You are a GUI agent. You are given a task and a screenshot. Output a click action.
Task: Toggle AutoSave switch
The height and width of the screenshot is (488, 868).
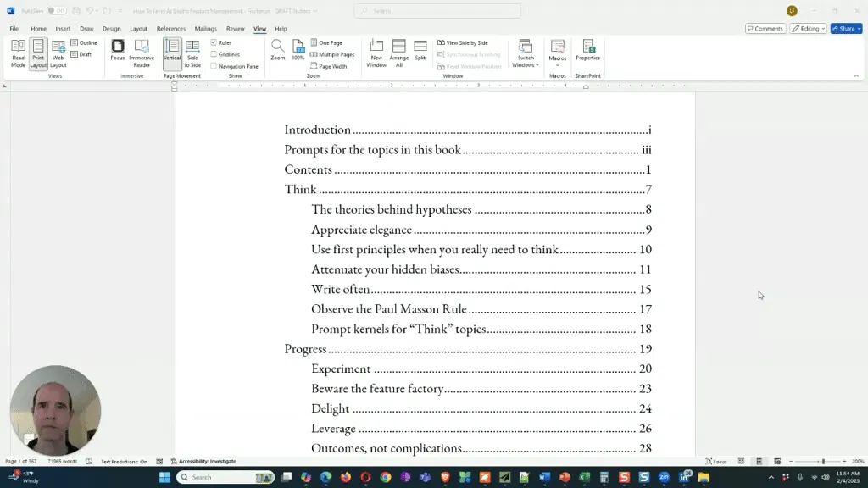55,10
